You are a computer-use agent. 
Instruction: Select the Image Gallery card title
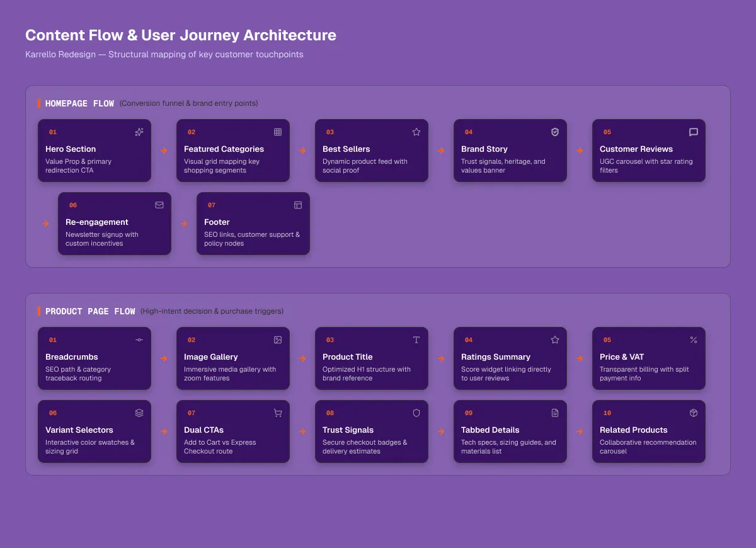pos(211,357)
